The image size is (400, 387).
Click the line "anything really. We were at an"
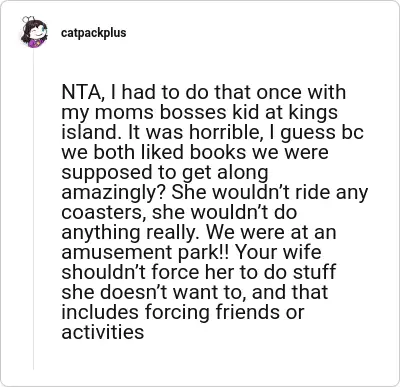click(x=199, y=232)
